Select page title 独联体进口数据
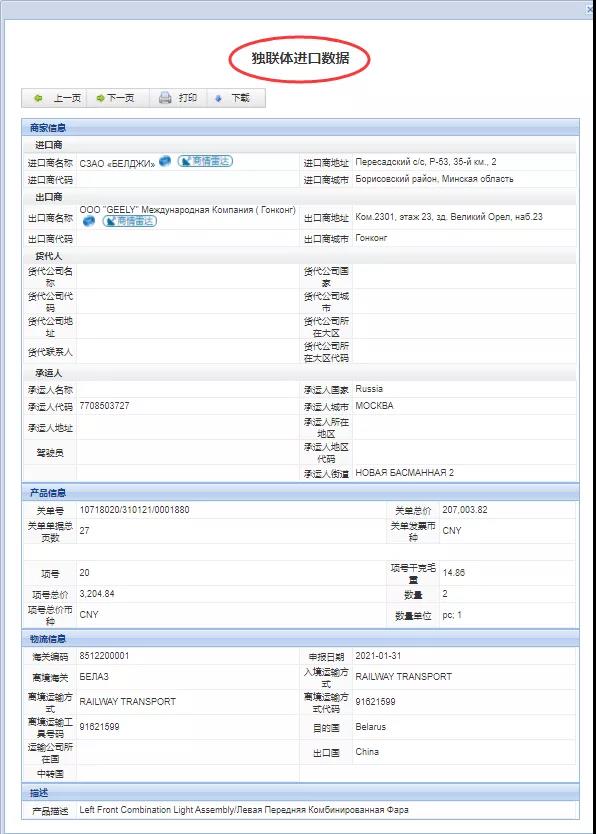Screen dimensions: 596x834 (x=300, y=58)
